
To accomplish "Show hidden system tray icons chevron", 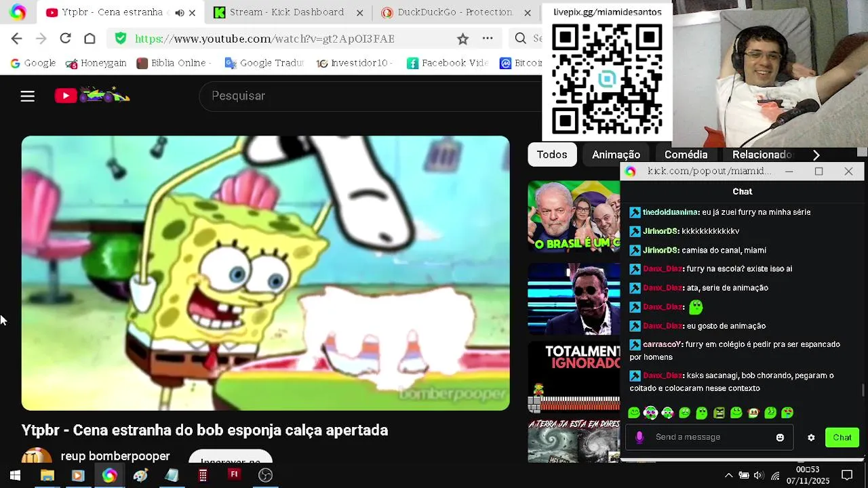I will [728, 475].
